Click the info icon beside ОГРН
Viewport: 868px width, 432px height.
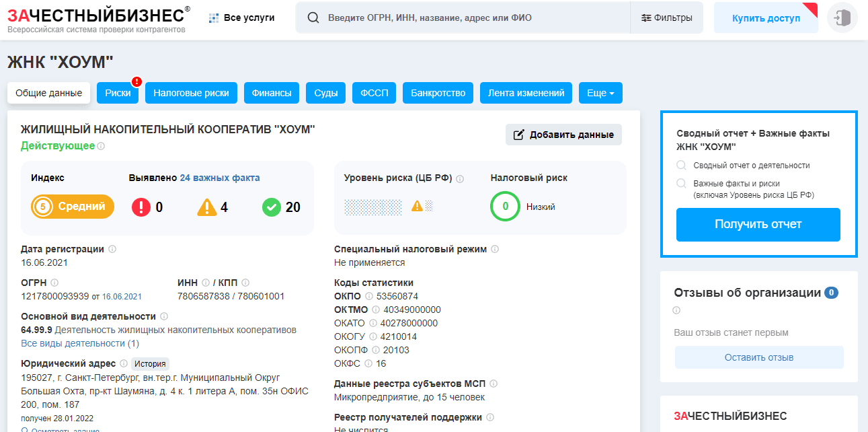click(x=54, y=283)
